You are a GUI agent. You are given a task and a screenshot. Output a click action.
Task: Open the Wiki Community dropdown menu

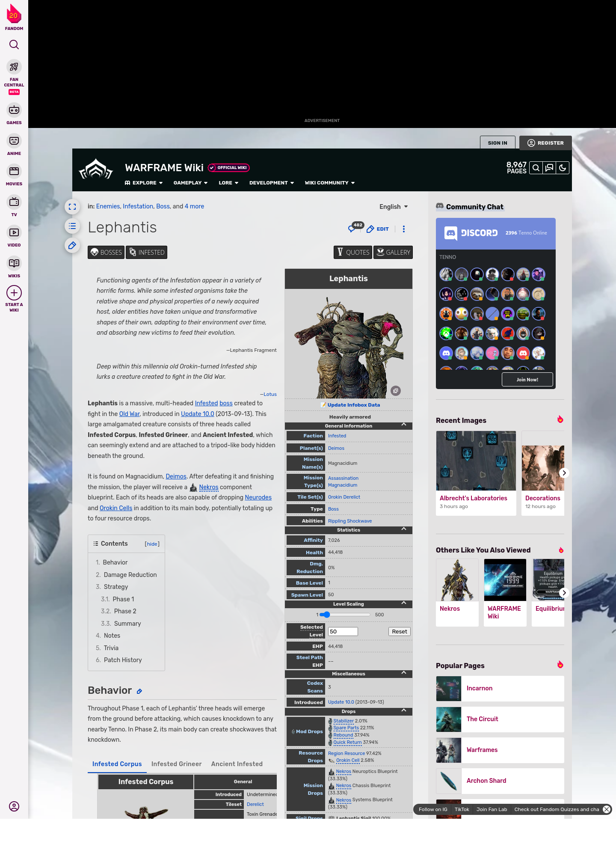[x=330, y=183]
